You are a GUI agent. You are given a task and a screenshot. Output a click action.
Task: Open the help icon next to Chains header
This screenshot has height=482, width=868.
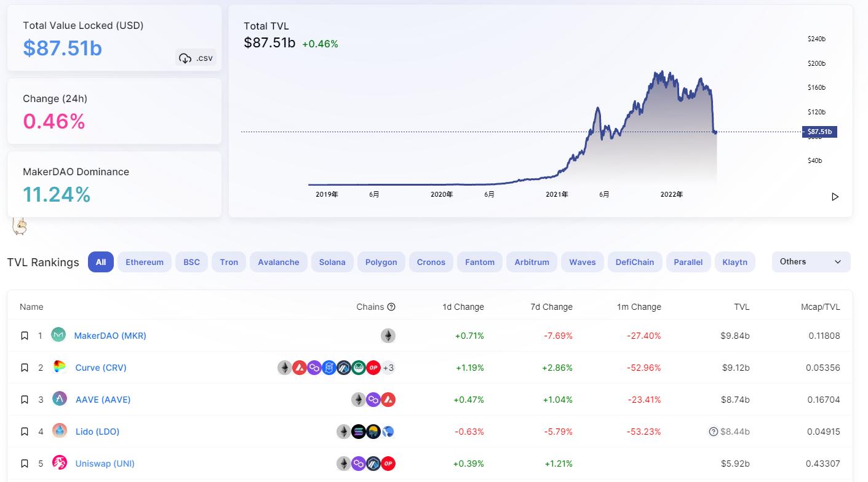click(392, 306)
